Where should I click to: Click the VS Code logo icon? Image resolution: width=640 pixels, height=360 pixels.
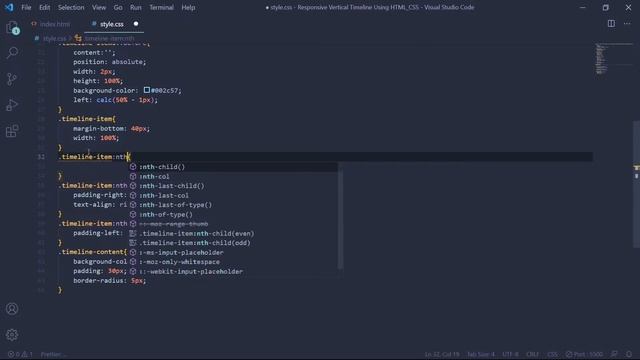[9, 7]
